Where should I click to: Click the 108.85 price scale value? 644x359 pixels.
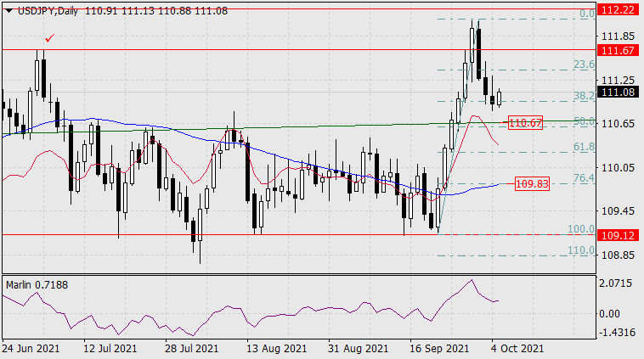[x=619, y=255]
